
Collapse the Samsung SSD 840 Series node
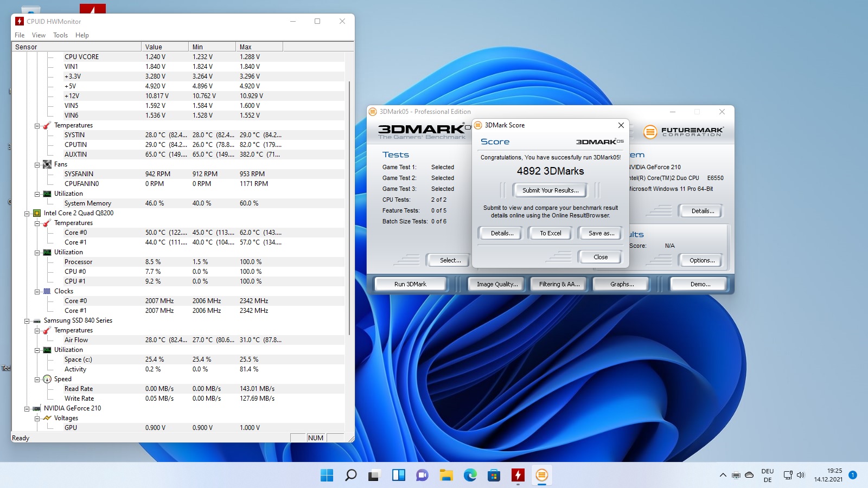(27, 320)
